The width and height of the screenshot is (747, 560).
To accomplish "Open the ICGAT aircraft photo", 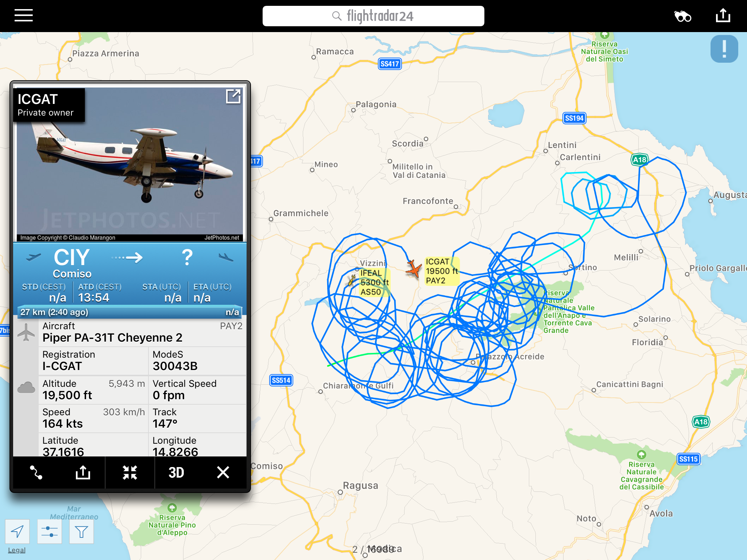I will click(130, 164).
